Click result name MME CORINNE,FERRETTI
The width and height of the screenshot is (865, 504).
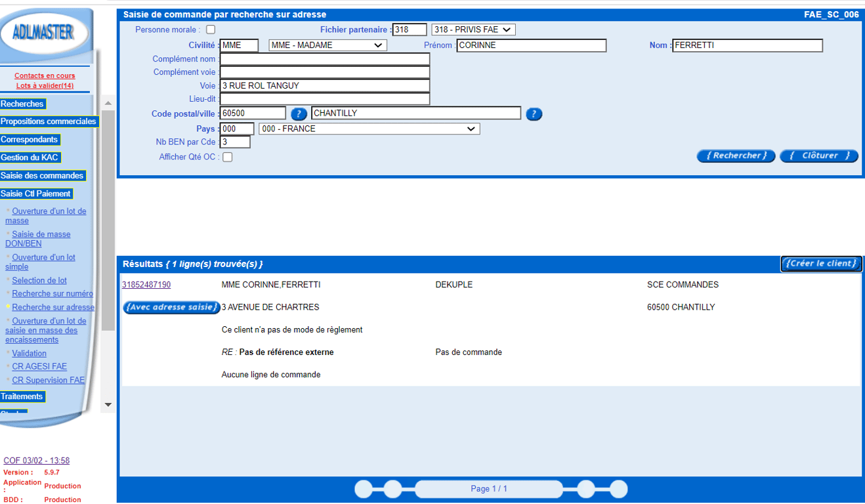click(271, 285)
